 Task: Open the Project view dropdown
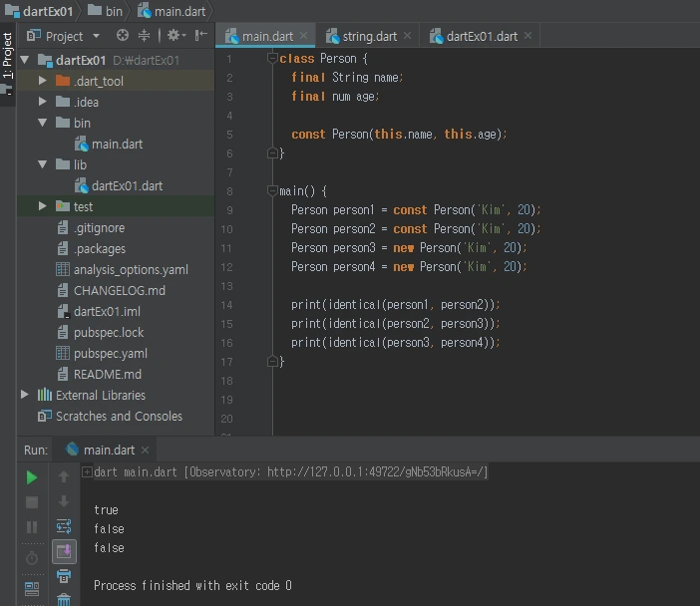pos(68,36)
